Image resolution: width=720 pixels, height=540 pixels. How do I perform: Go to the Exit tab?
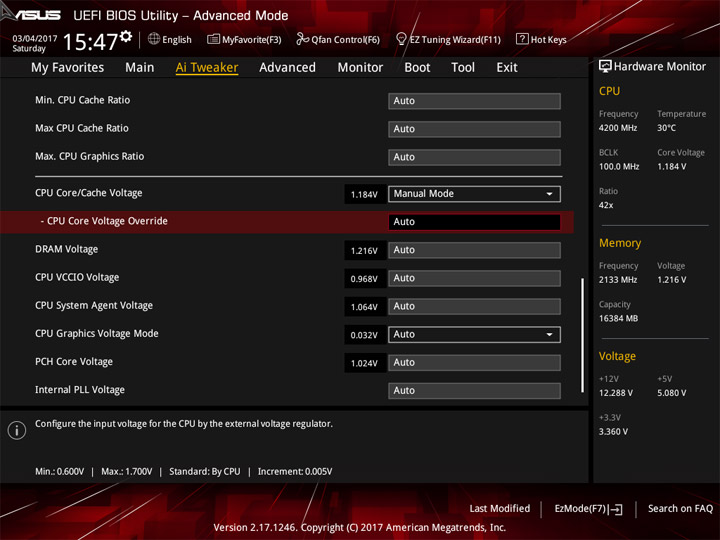coord(506,68)
